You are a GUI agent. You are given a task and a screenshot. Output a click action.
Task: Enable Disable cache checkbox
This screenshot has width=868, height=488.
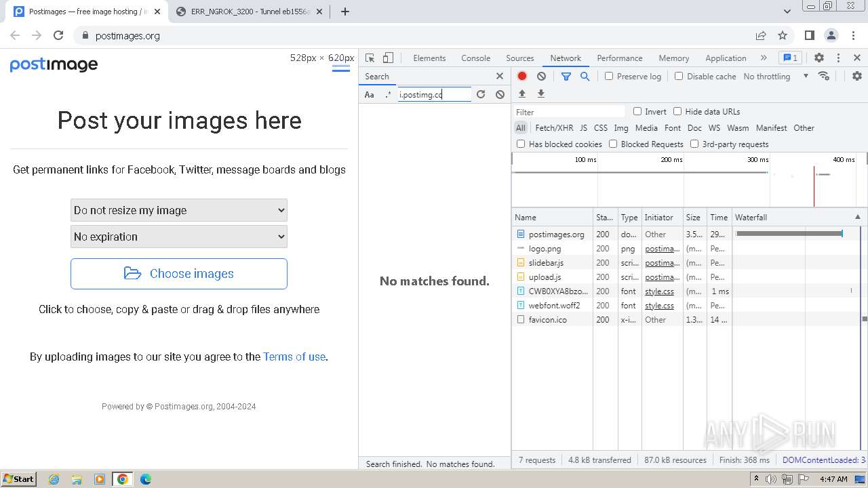coord(679,76)
